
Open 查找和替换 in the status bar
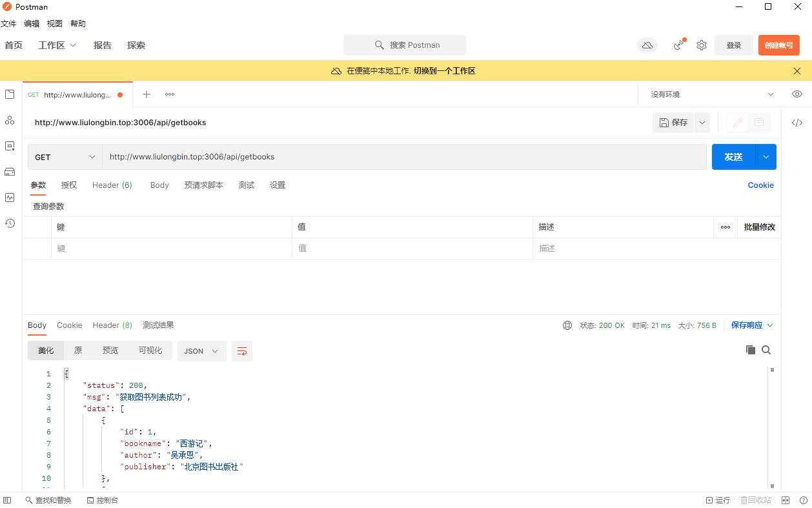point(48,500)
